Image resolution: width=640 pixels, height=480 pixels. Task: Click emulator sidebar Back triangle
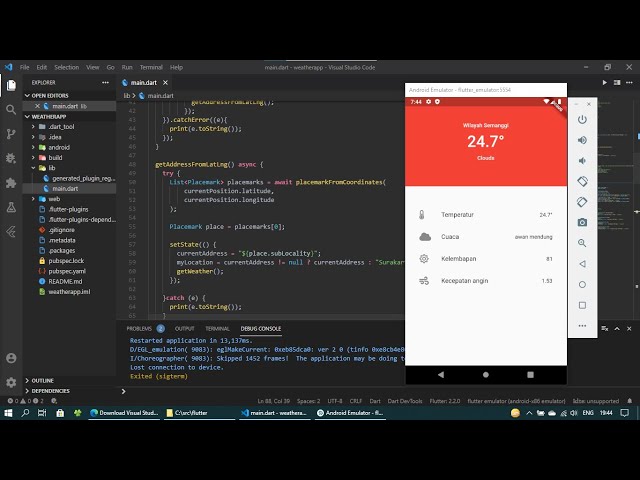582,264
